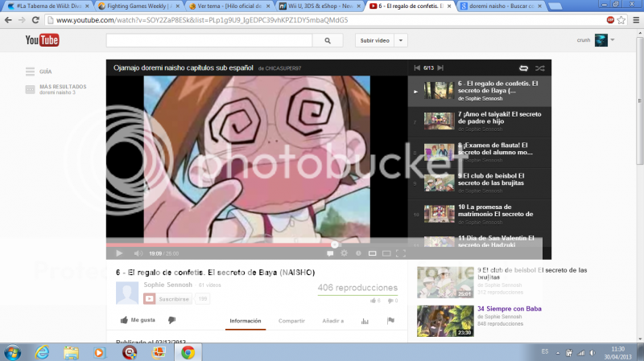Click the Sophie Sennosh channel avatar
The width and height of the screenshot is (644, 361).
coord(127,293)
